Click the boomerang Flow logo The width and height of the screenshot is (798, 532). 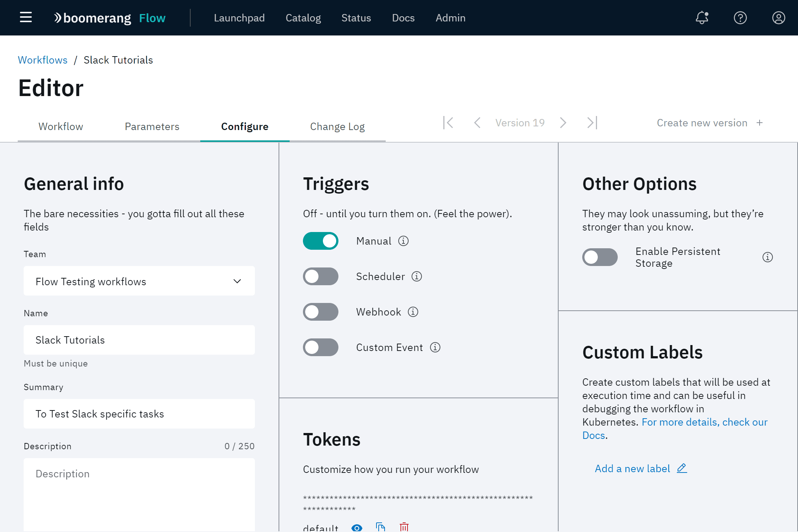110,18
